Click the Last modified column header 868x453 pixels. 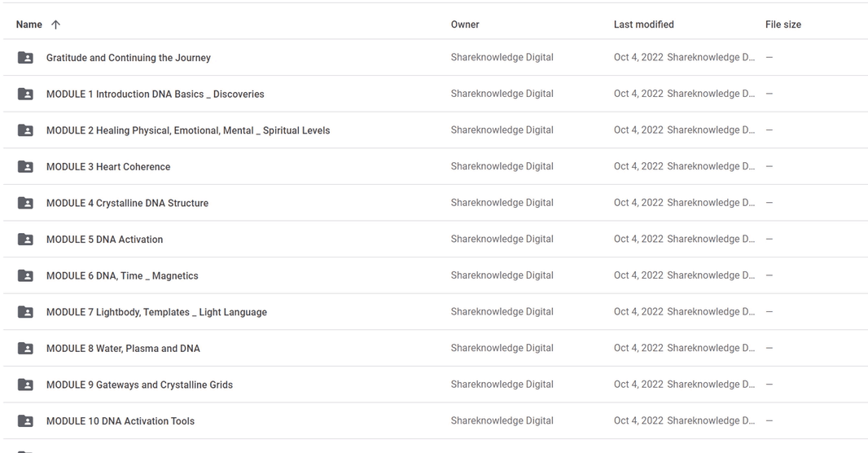[643, 24]
